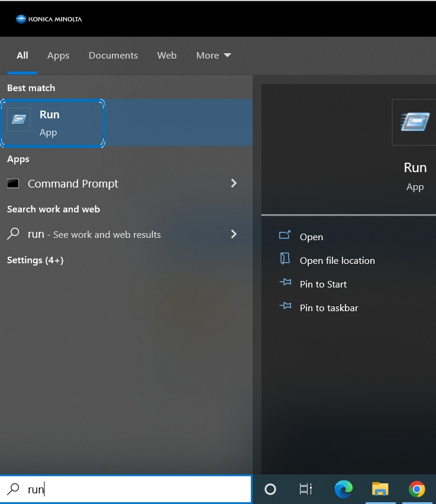
Task: Switch to the Documents tab
Action: (x=113, y=56)
